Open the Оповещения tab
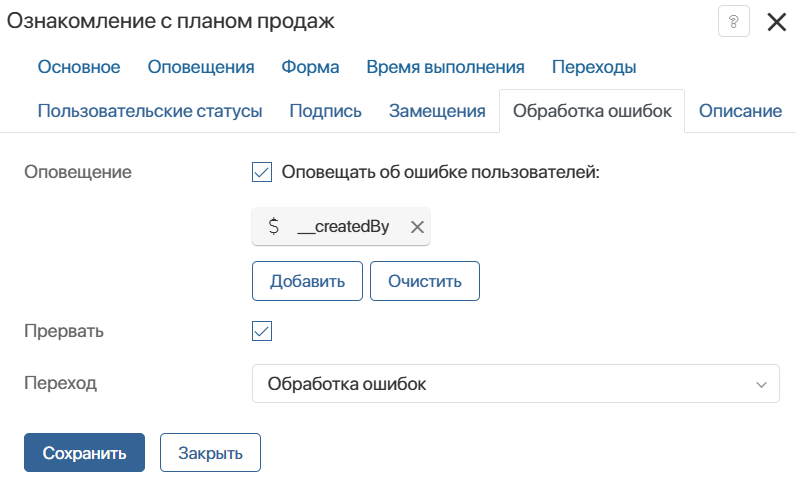Image resolution: width=796 pixels, height=481 pixels. (x=201, y=67)
